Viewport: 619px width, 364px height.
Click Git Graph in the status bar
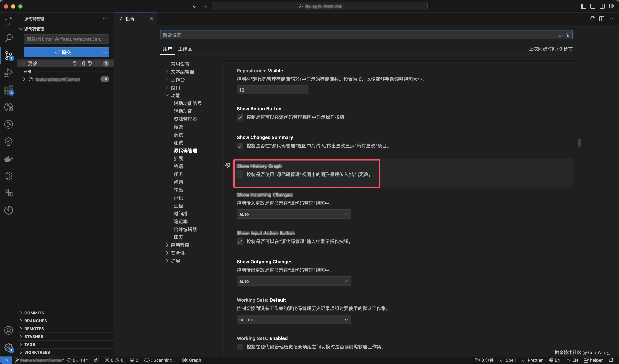pyautogui.click(x=191, y=360)
